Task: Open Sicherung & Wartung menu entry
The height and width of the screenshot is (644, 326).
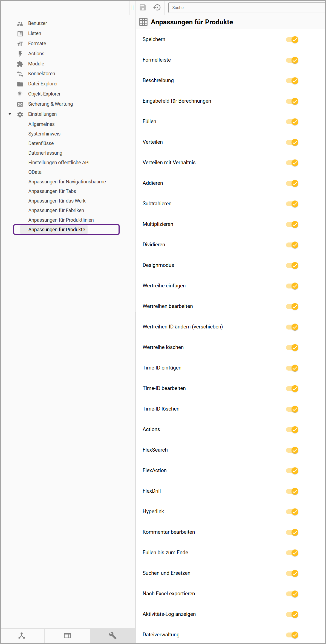Action: 50,104
